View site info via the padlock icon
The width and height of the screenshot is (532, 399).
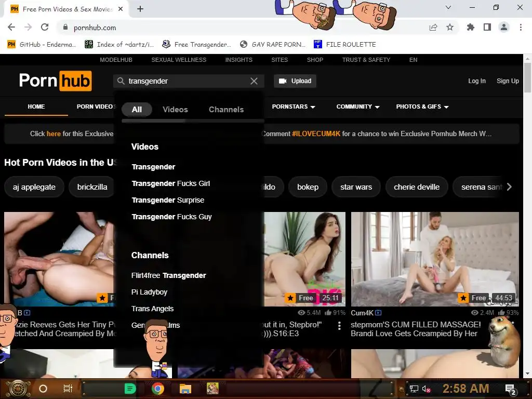(x=65, y=27)
